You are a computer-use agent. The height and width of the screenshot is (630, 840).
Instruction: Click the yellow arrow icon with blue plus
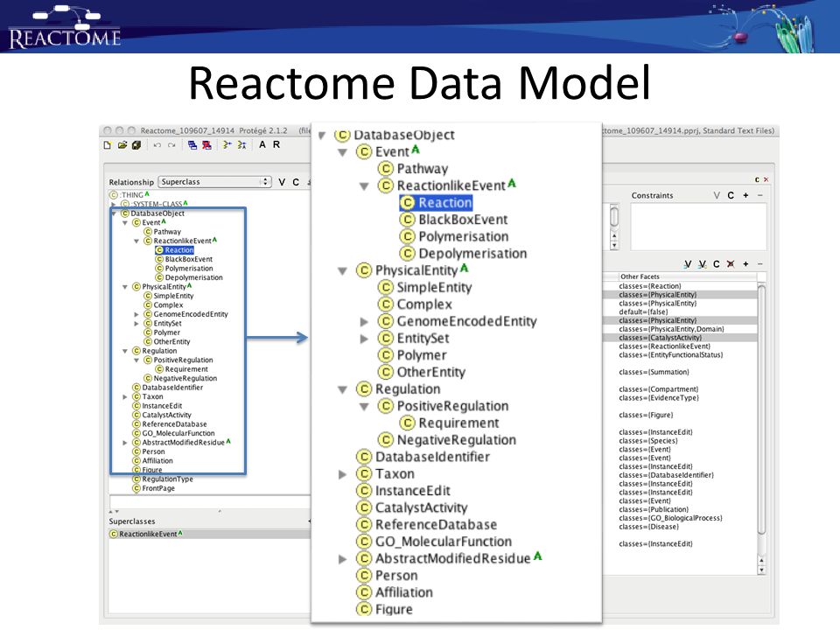[227, 144]
